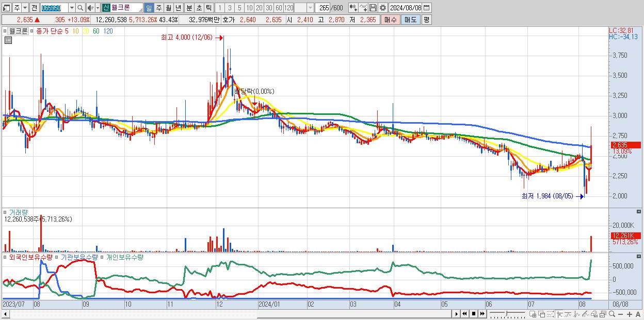Viewport: 644px width, 320px height.
Task: Open the calendar date picker
Action: click(x=427, y=8)
